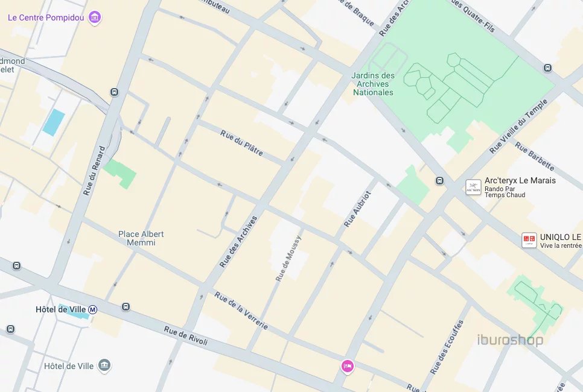Select the bus stop left of Arc'teryx Le Marais
This screenshot has width=583, height=392.
(439, 181)
